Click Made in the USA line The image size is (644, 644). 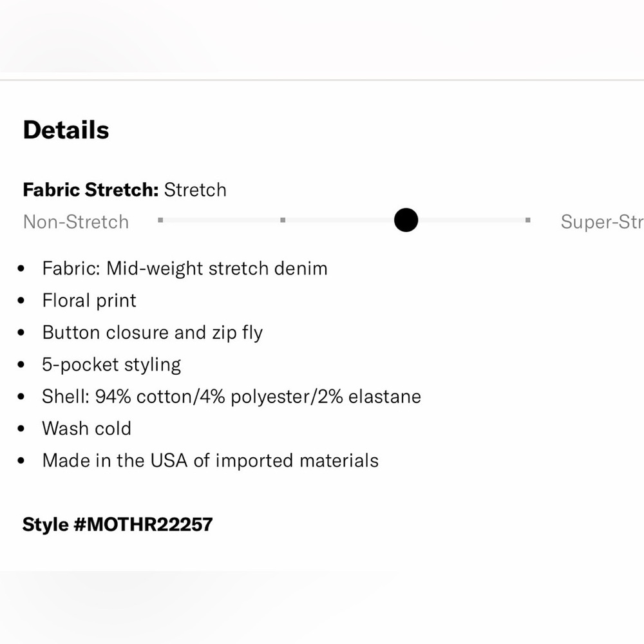point(211,461)
